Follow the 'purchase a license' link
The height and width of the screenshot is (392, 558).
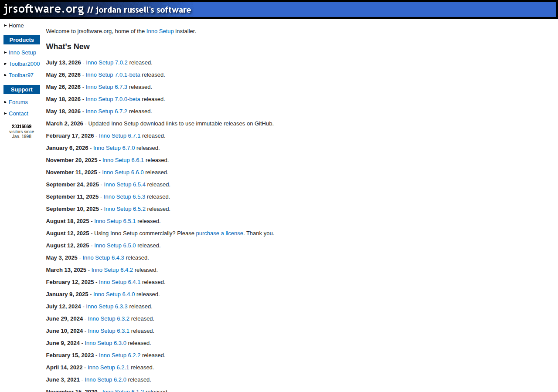[220, 233]
